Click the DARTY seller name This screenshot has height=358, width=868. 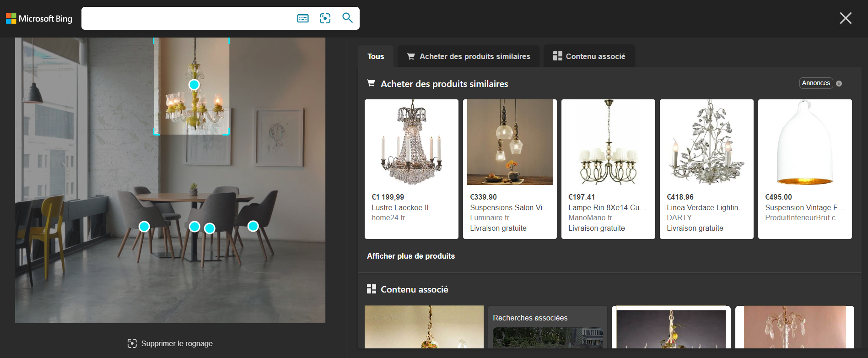[x=679, y=218]
